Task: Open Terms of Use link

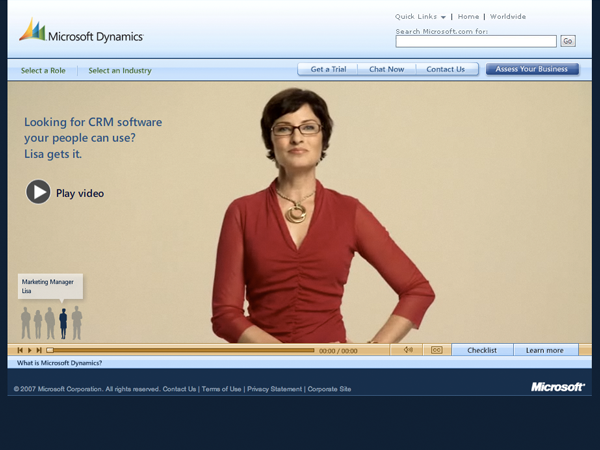Action: point(221,389)
